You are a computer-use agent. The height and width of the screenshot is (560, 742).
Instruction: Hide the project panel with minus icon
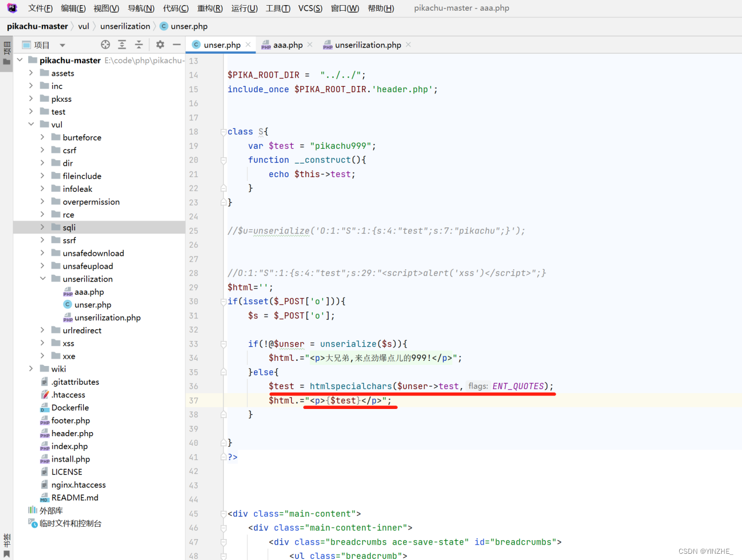coord(177,45)
